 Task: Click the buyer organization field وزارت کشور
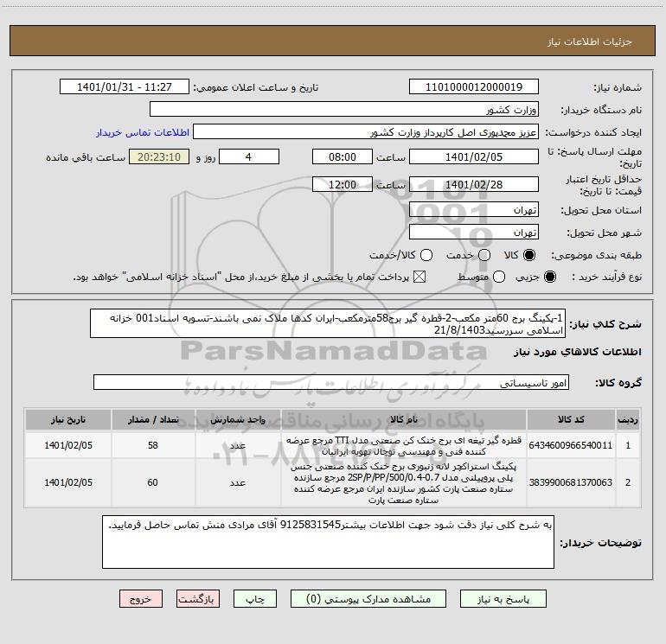[x=344, y=109]
